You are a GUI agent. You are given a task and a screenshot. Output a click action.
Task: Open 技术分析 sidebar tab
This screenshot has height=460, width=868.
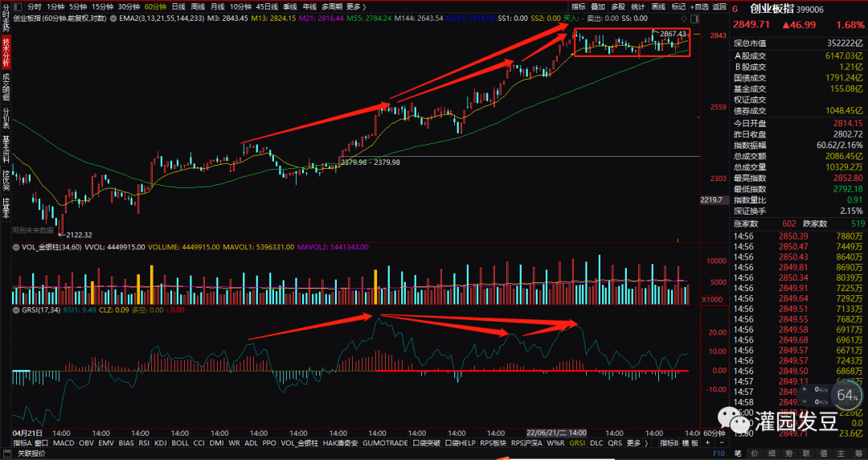[6, 52]
